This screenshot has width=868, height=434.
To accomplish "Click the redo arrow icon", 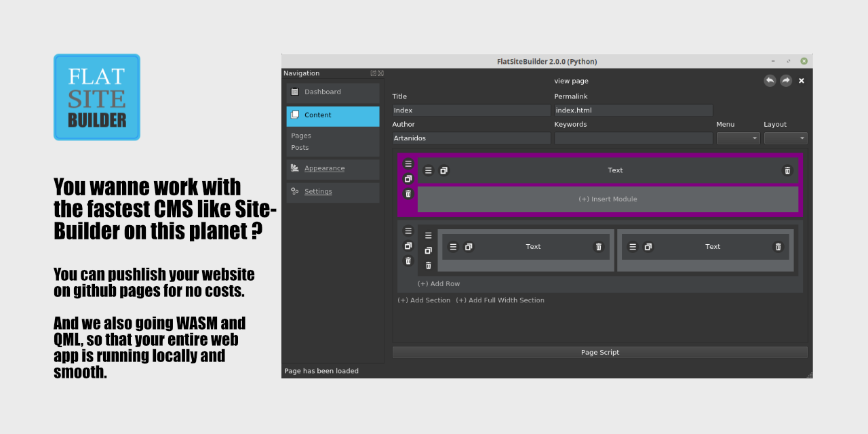I will click(x=785, y=81).
